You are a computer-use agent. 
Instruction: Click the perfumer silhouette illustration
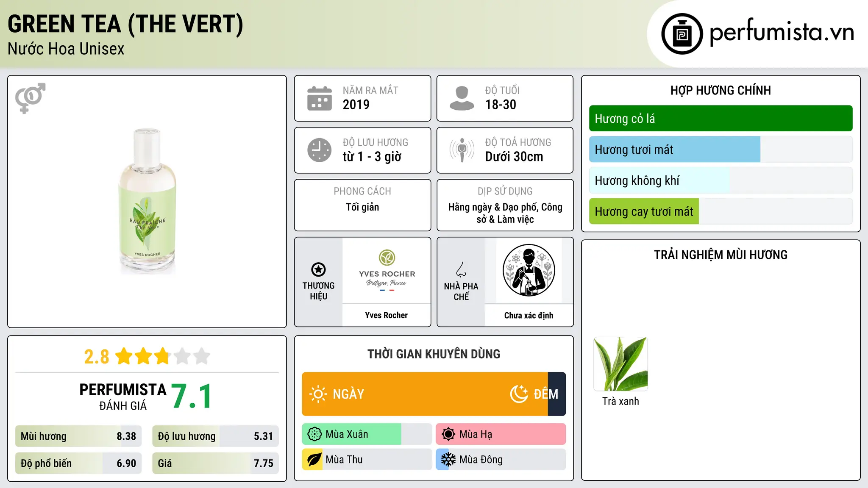pyautogui.click(x=529, y=270)
